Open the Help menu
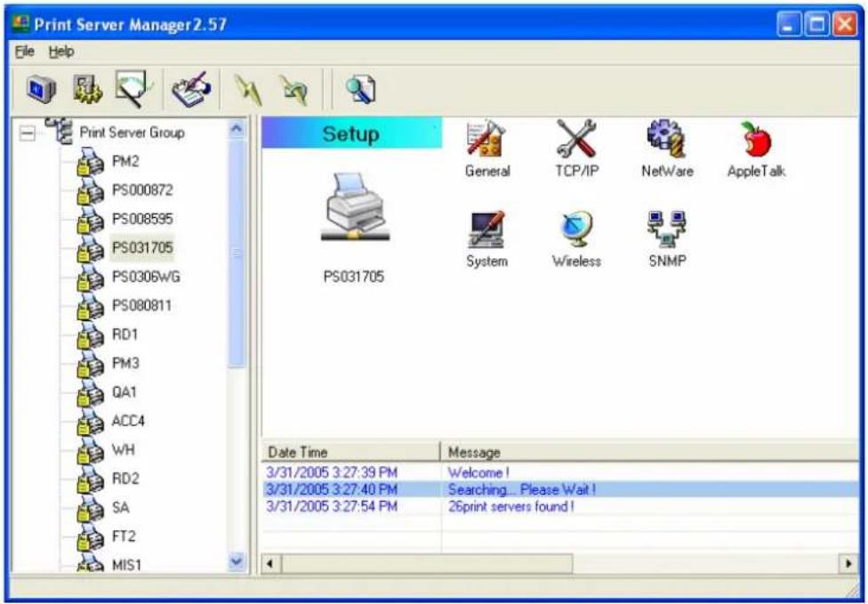 pos(60,52)
